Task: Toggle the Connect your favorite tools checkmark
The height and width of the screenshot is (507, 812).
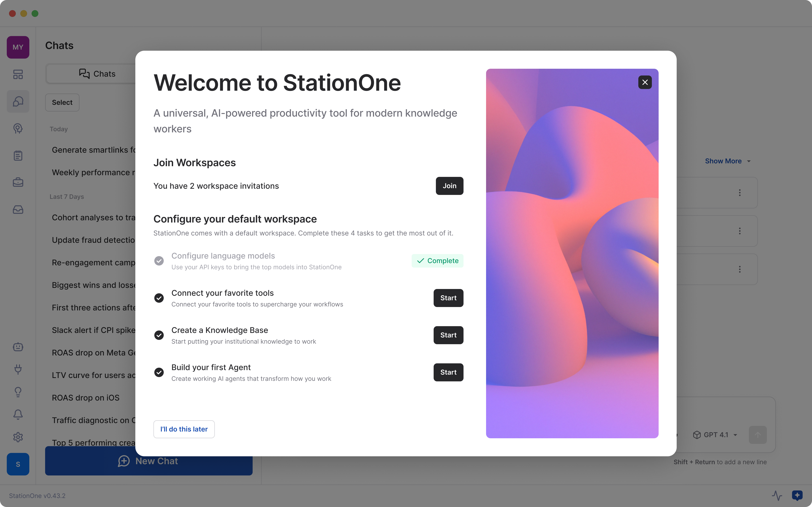Action: pos(159,298)
